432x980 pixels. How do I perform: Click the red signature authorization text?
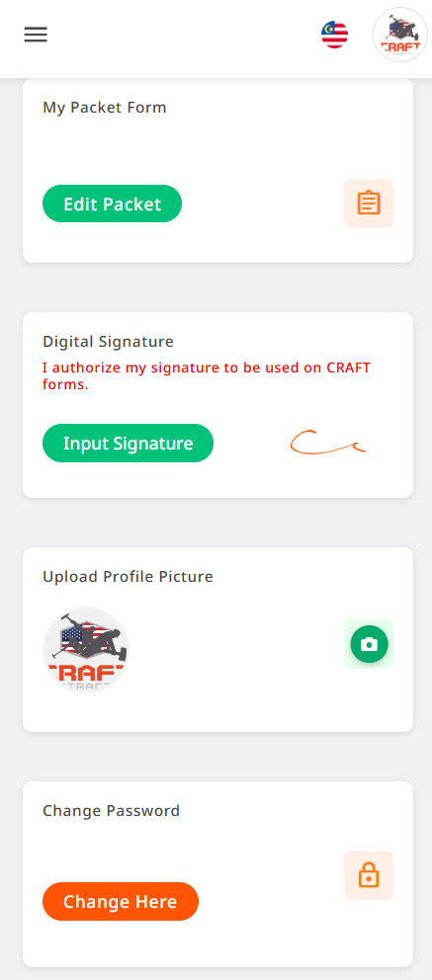tap(207, 375)
